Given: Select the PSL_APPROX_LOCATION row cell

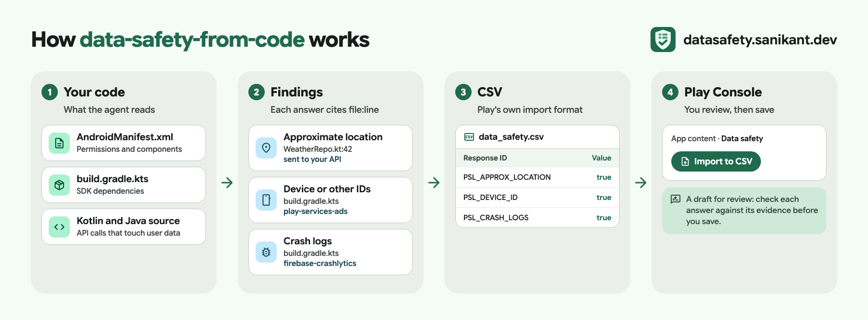Looking at the screenshot, I should pyautogui.click(x=507, y=177).
